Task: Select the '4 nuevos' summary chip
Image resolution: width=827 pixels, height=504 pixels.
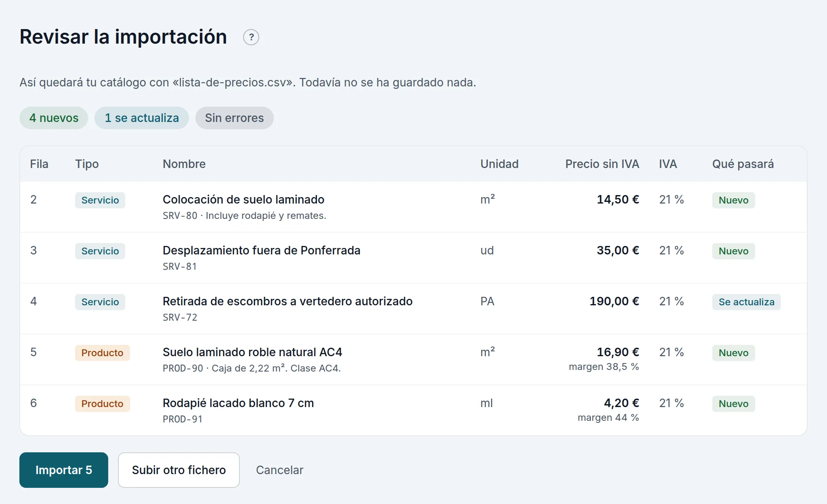Action: point(54,118)
